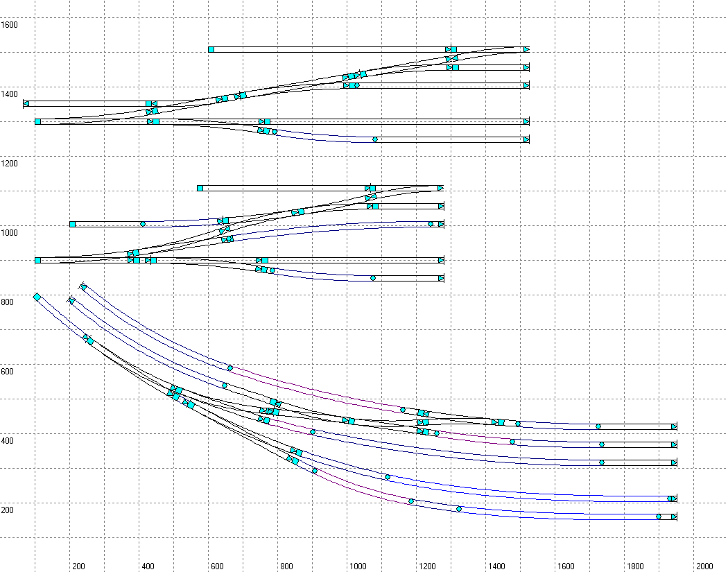The height and width of the screenshot is (572, 728).
Task: Click the horizontal scale's 600 label
Action: click(217, 566)
